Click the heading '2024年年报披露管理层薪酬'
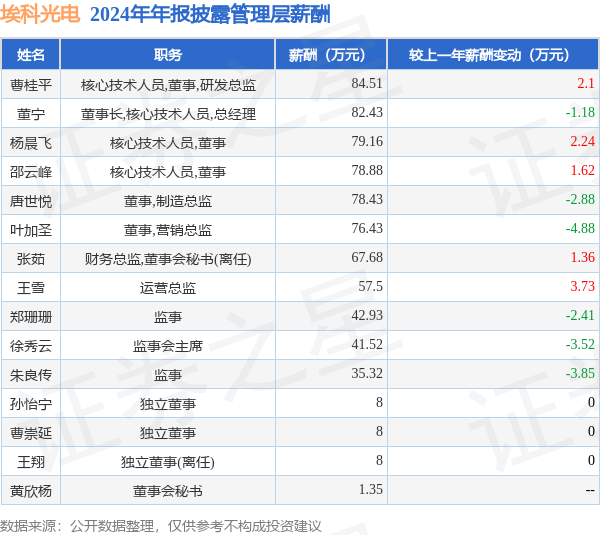Image resolution: width=600 pixels, height=535 pixels. tap(210, 15)
